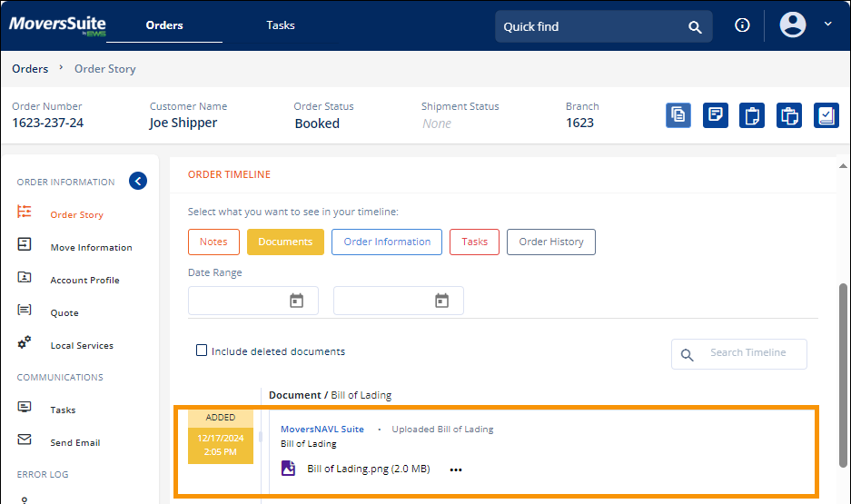Open Send Email in the sidebar
Screen dimensions: 851x504
74,442
